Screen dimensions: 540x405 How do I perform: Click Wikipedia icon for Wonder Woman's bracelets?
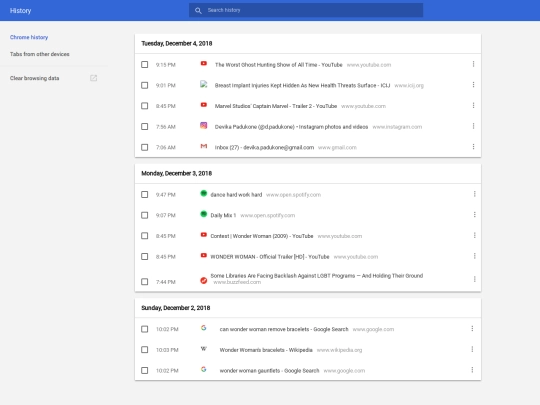pyautogui.click(x=204, y=349)
